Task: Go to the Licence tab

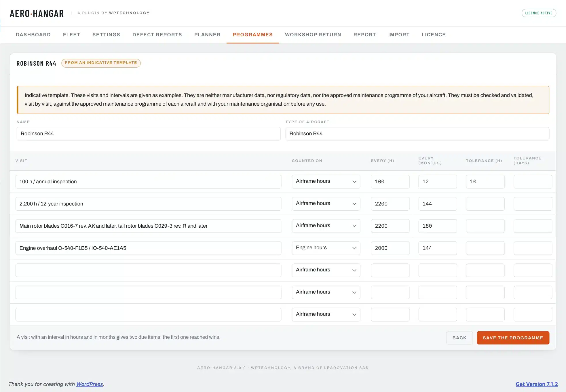Action: (x=434, y=35)
